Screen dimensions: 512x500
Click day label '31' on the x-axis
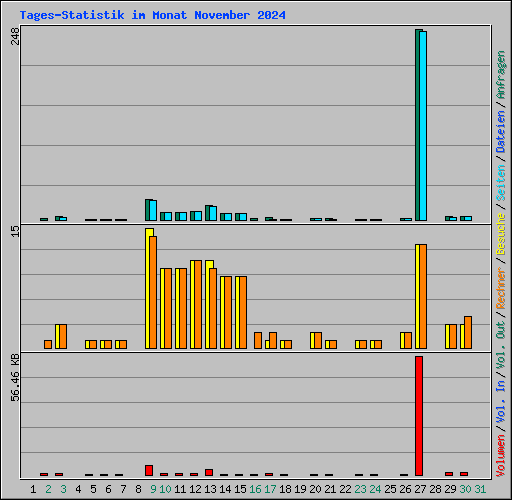coord(480,489)
